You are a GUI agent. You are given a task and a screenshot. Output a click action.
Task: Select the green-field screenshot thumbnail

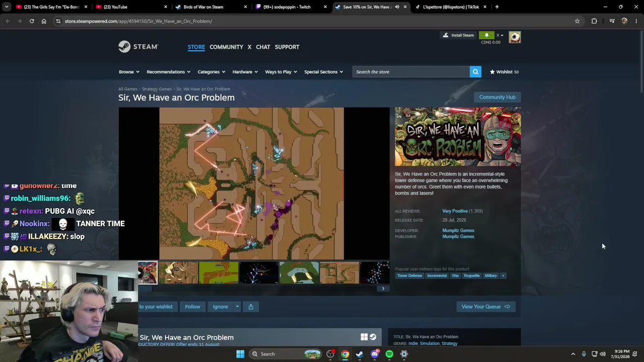pyautogui.click(x=218, y=273)
